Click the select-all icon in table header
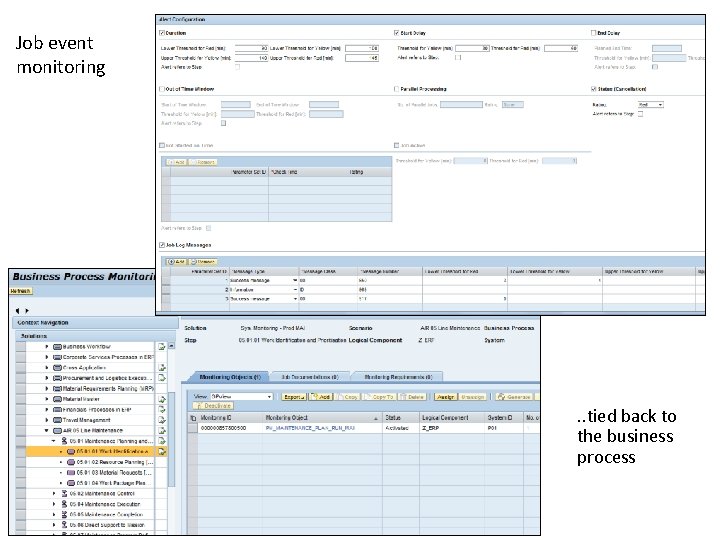 click(x=193, y=418)
